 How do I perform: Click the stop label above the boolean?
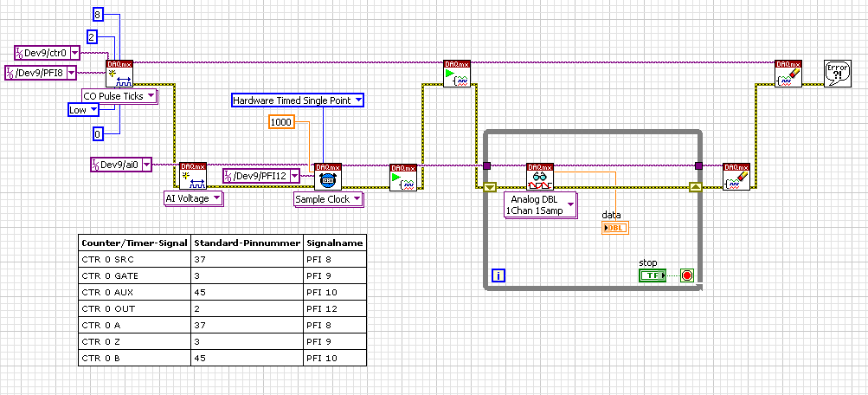coord(647,262)
